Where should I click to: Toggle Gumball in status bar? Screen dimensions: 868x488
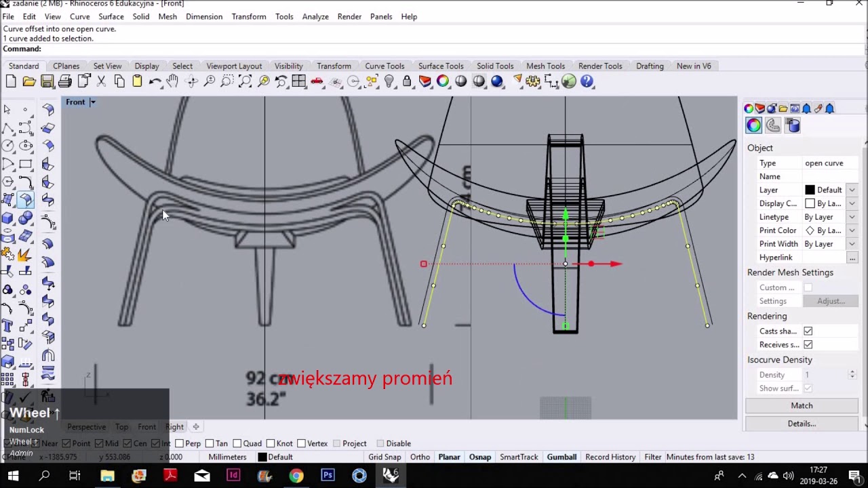click(x=561, y=457)
